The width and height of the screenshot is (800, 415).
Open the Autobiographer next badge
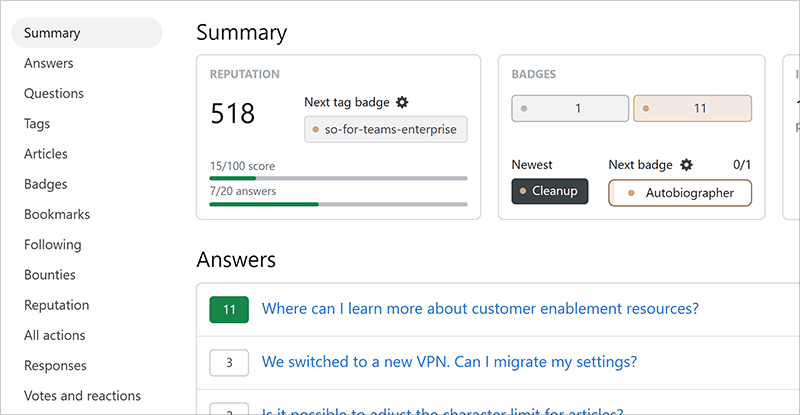680,192
